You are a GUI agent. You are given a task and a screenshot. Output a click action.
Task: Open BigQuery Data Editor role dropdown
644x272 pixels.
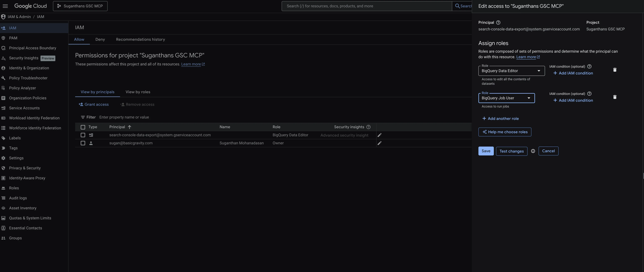pyautogui.click(x=511, y=71)
